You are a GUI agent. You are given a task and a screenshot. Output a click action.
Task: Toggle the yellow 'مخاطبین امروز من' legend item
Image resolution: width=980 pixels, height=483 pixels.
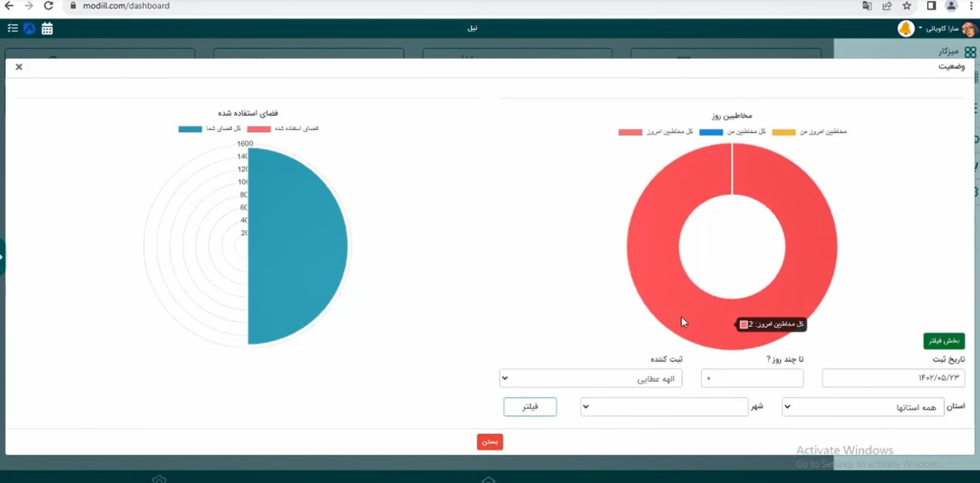(809, 132)
